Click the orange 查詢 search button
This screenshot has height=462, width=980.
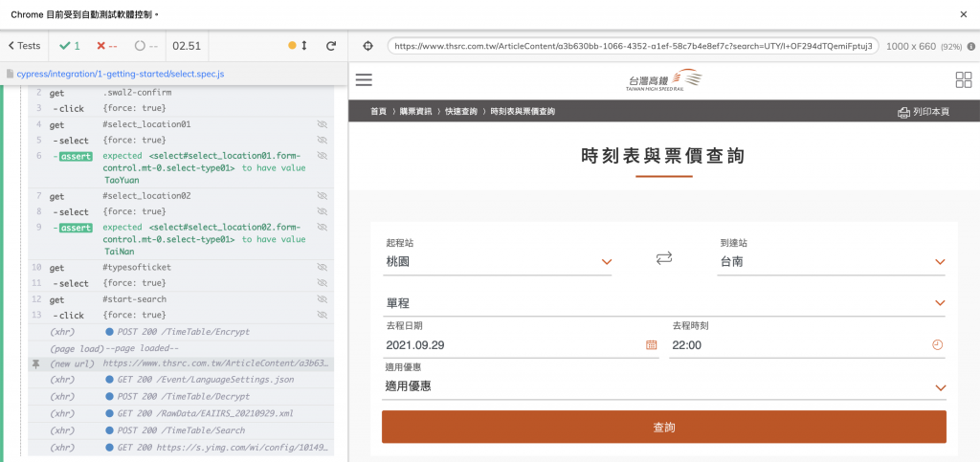[x=664, y=427]
